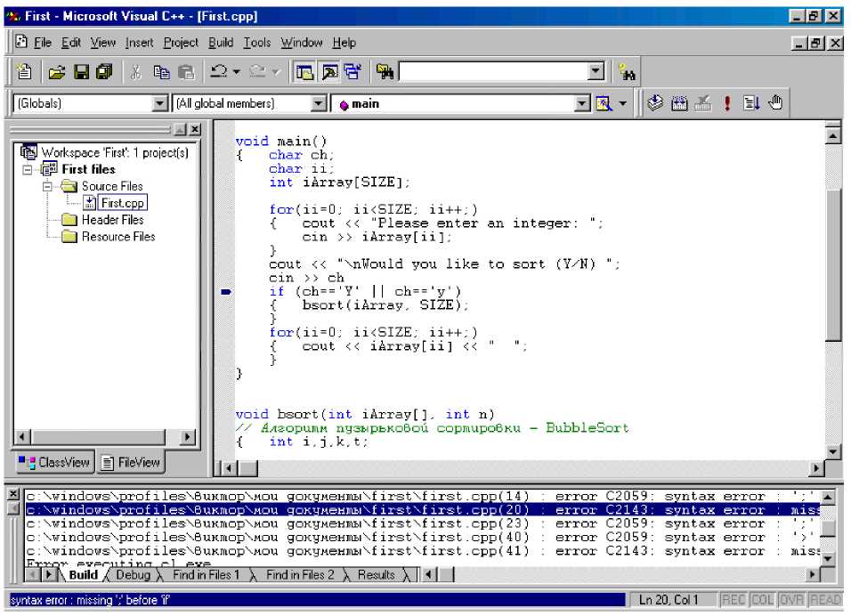The image size is (851, 616).
Task: Select the Header Files folder
Action: click(x=112, y=220)
